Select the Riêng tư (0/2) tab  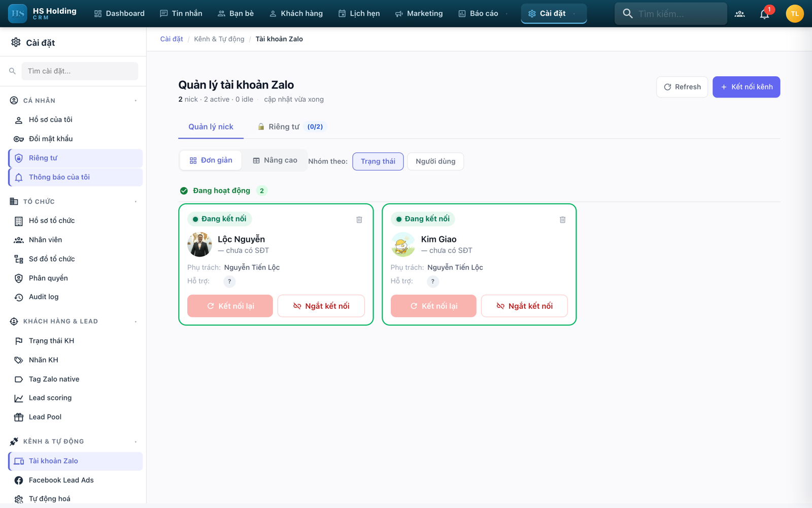click(290, 127)
